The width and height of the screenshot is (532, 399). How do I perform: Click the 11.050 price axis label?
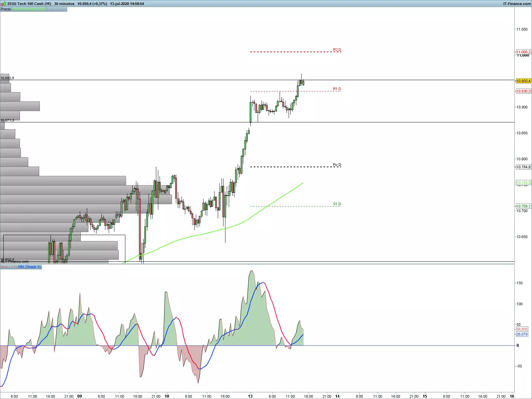coord(522,29)
